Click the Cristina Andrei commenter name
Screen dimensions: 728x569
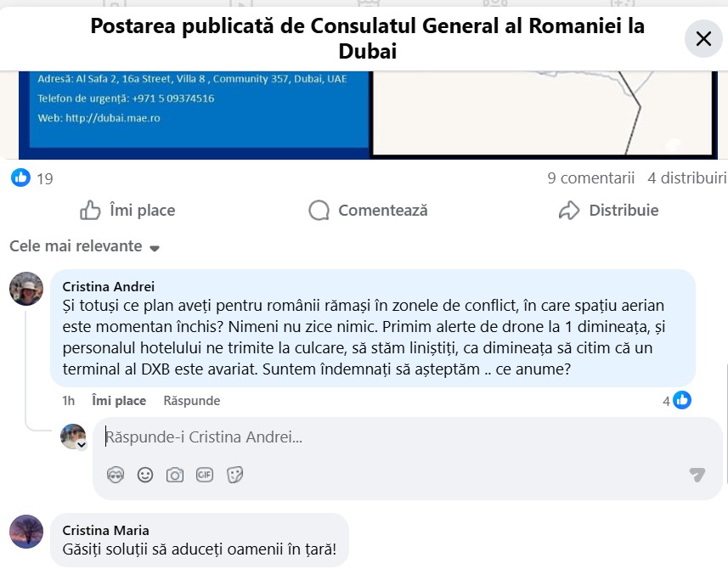click(x=109, y=287)
